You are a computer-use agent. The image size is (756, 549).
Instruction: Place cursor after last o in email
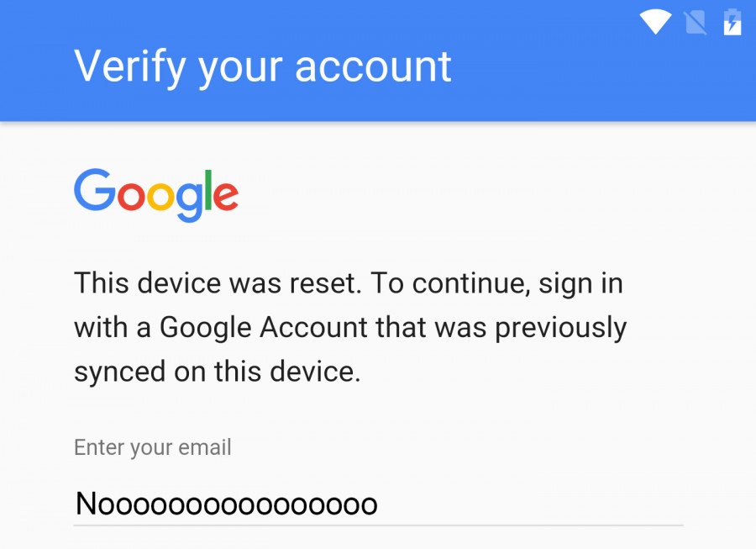click(377, 504)
